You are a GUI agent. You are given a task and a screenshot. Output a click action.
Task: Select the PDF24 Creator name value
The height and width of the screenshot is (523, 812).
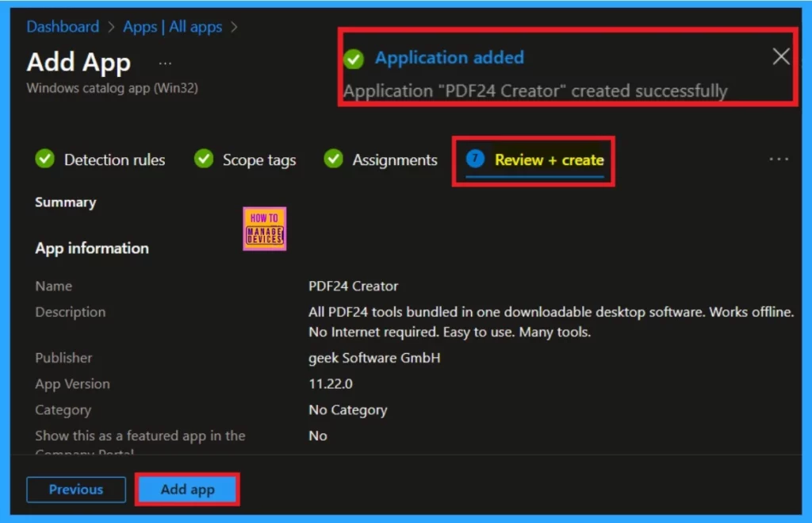coord(353,286)
